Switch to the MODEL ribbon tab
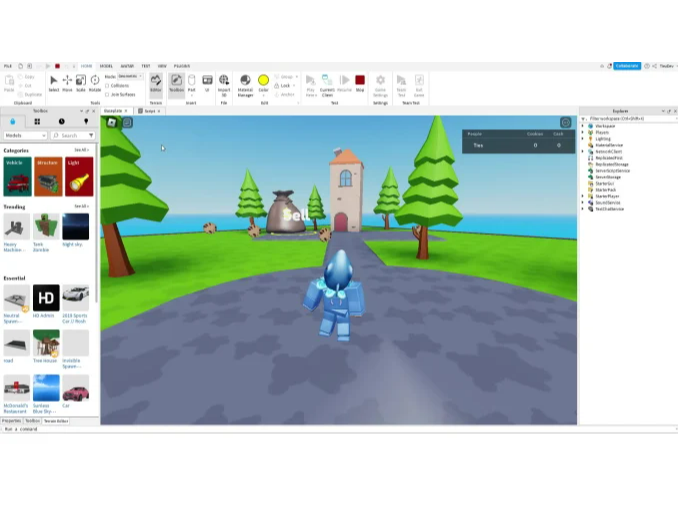This screenshot has width=678, height=508. tap(106, 66)
